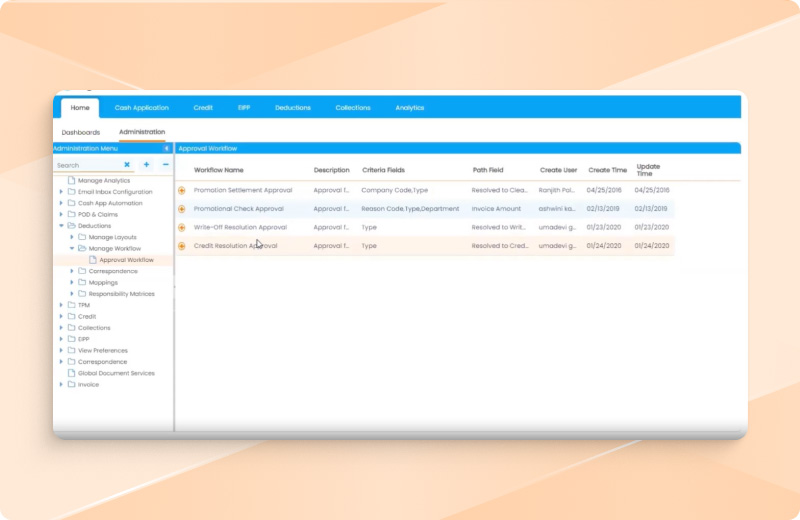Select the '01/24/2020' create time cell
Image resolution: width=800 pixels, height=520 pixels.
point(604,246)
